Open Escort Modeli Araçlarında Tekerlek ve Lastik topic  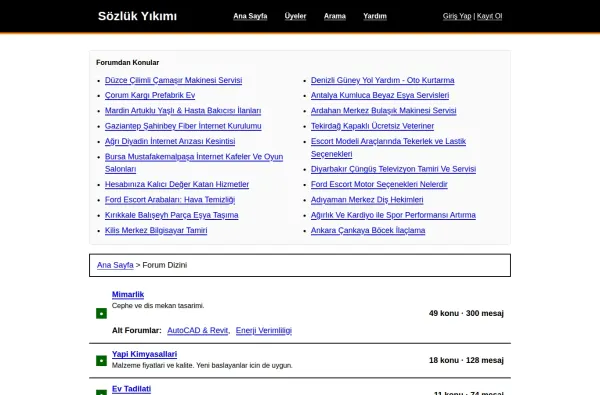pos(388,147)
